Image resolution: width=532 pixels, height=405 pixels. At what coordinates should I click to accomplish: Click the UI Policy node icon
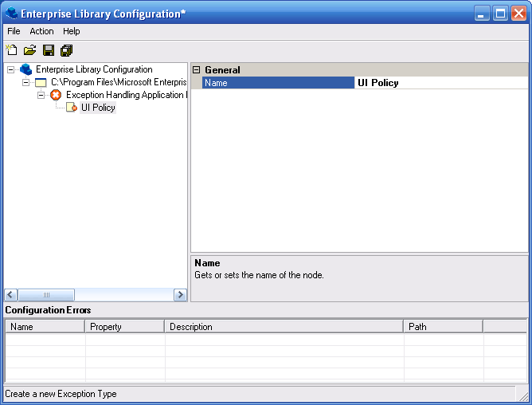72,108
